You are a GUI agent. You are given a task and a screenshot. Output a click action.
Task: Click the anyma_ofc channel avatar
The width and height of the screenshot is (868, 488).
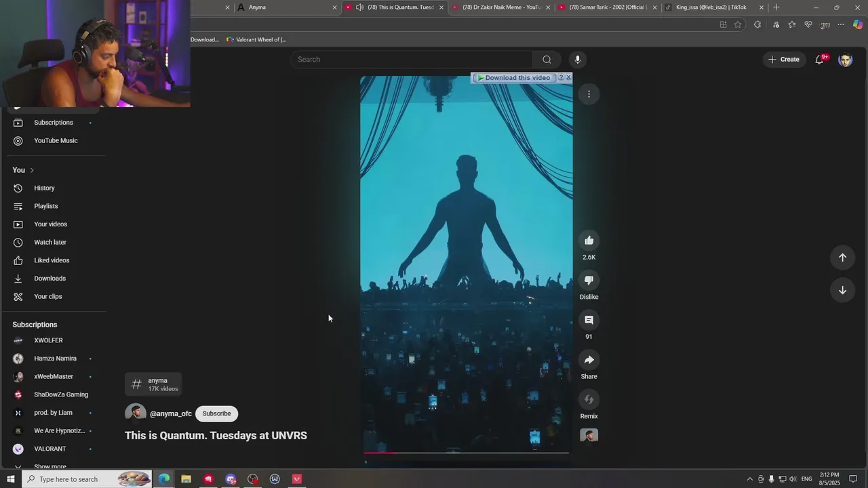[x=135, y=413]
